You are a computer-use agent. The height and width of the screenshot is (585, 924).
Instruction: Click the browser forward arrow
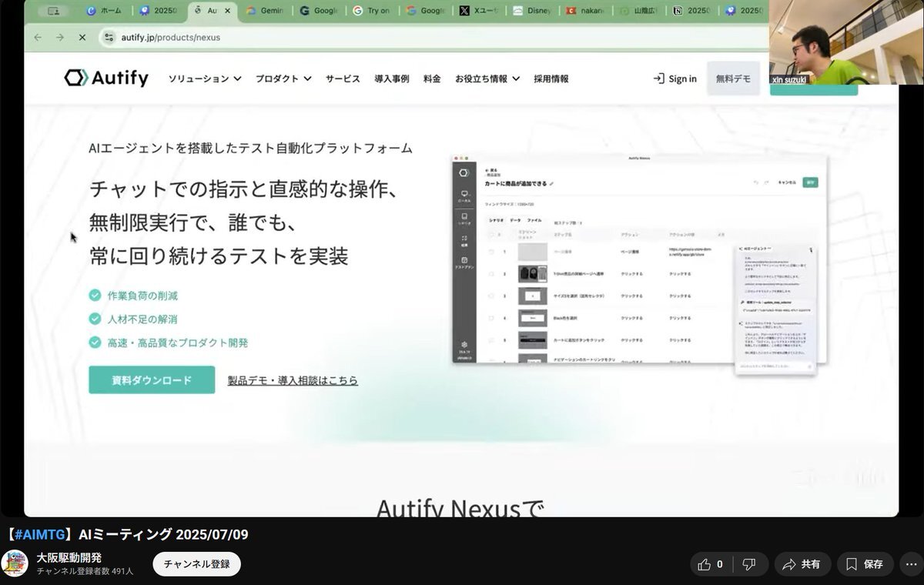pyautogui.click(x=60, y=37)
